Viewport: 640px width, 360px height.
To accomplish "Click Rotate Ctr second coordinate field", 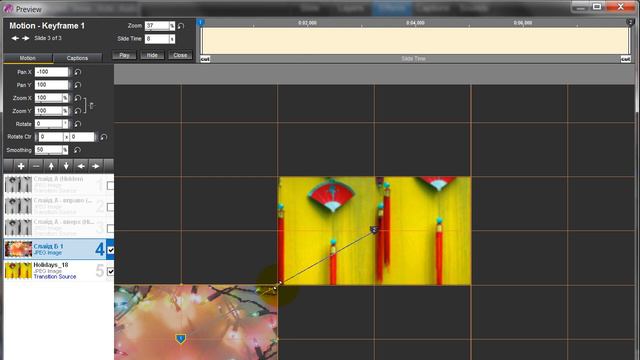I will [82, 137].
